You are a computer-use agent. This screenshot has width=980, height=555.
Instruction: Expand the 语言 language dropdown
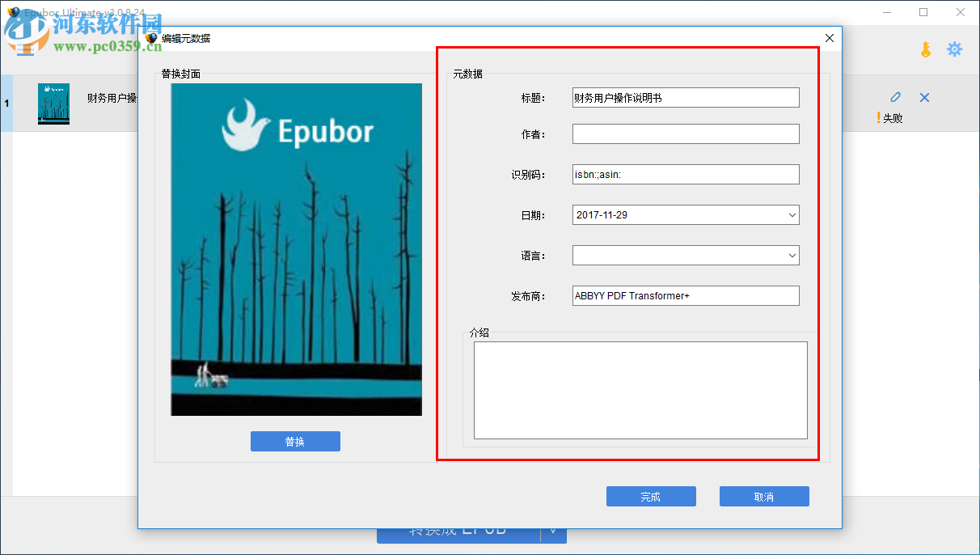[792, 255]
